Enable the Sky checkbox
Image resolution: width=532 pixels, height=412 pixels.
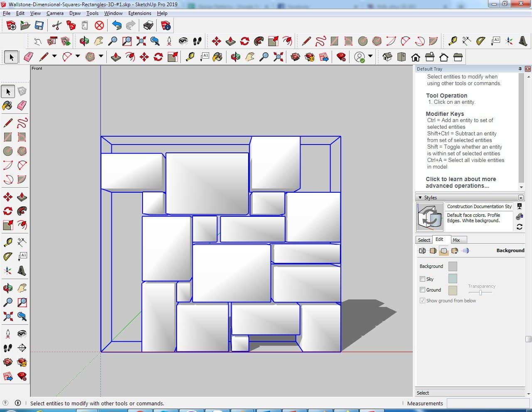(422, 279)
